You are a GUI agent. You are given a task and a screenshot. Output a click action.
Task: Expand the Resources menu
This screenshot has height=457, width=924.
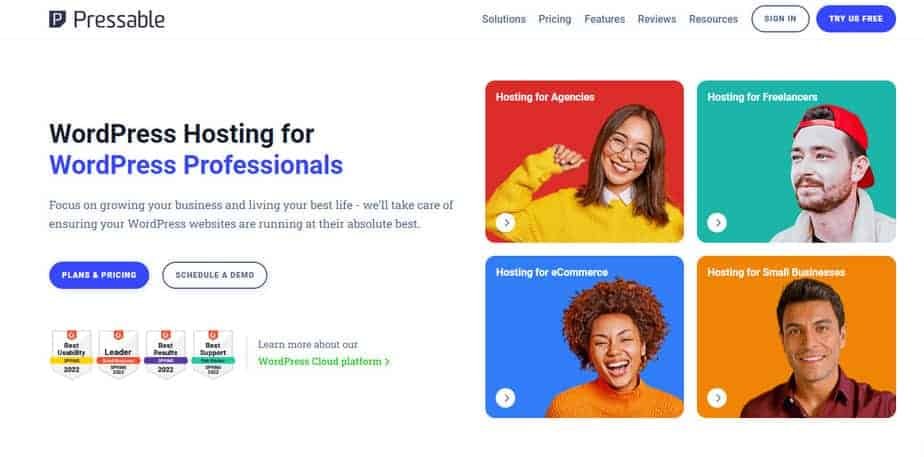click(x=714, y=19)
